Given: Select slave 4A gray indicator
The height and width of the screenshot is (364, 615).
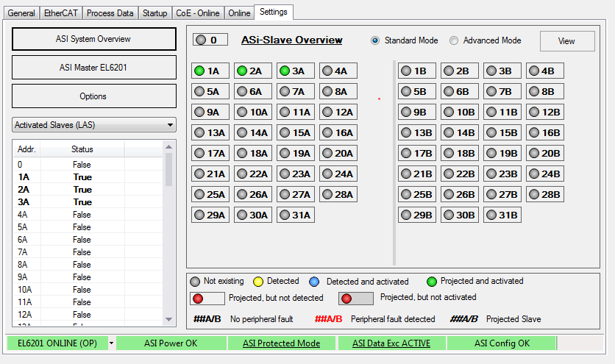Looking at the screenshot, I should (337, 71).
